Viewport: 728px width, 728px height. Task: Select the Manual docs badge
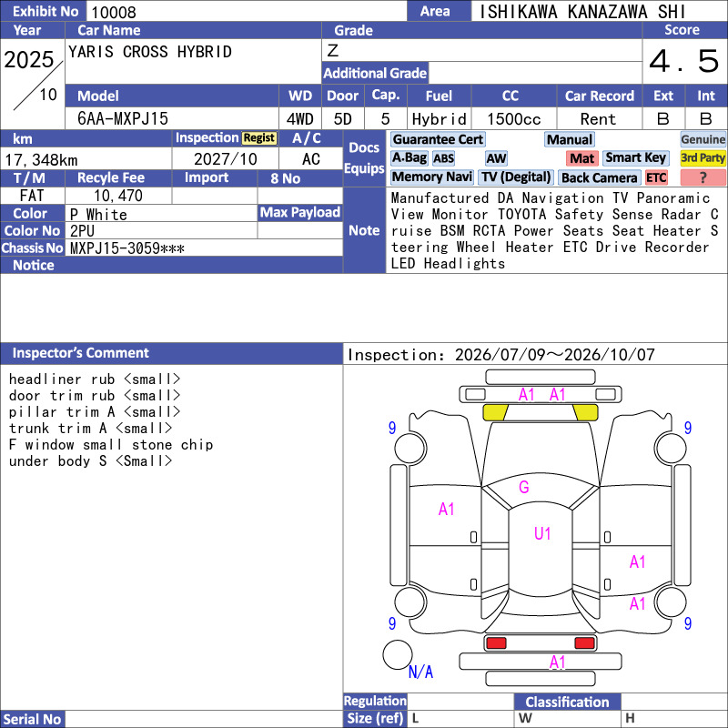point(570,139)
